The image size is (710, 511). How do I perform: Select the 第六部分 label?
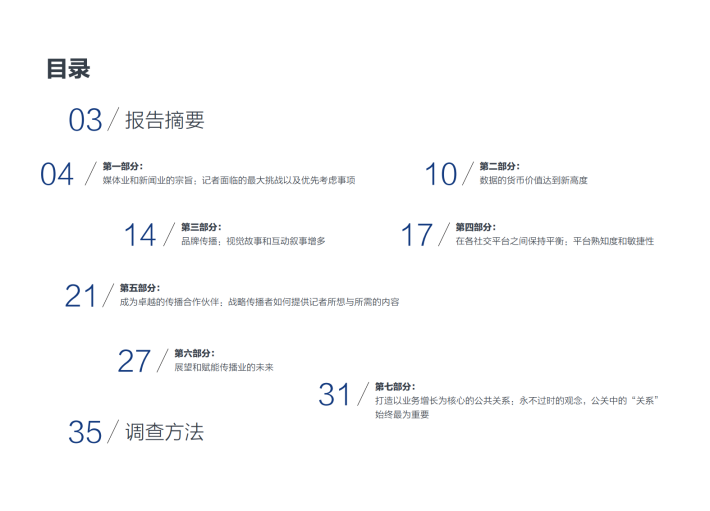[194, 353]
